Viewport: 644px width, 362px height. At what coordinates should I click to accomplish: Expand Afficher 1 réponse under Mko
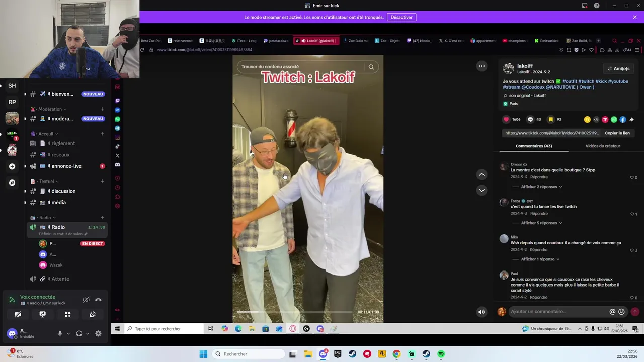[540, 259]
